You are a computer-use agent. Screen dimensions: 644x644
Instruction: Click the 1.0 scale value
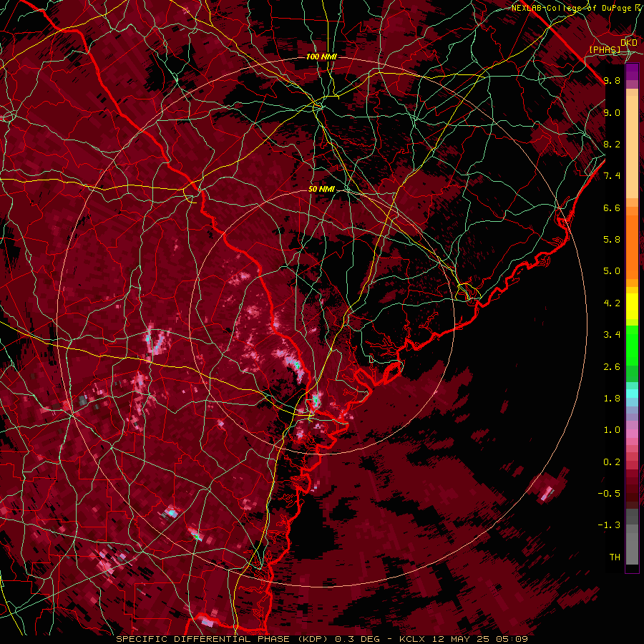click(x=612, y=430)
